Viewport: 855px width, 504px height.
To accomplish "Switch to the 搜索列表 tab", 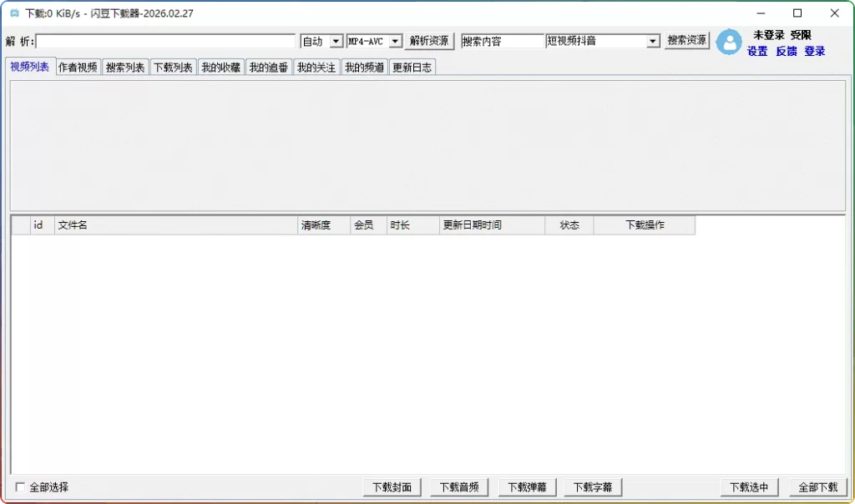I will tap(125, 67).
